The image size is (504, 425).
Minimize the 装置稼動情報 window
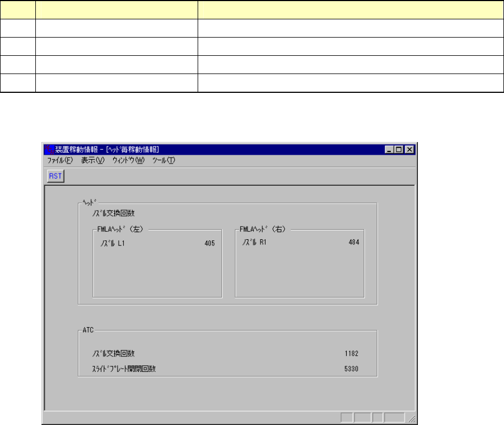coord(389,150)
